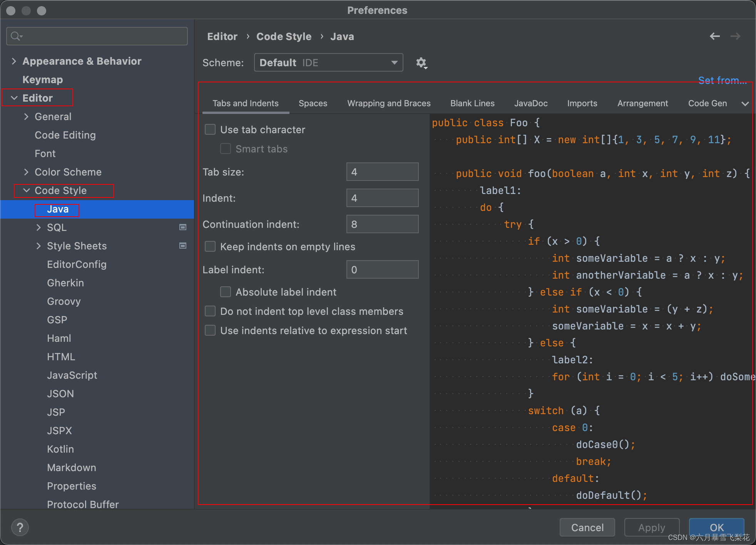Image resolution: width=756 pixels, height=545 pixels.
Task: Expand the Color Scheme tree node
Action: pyautogui.click(x=26, y=172)
